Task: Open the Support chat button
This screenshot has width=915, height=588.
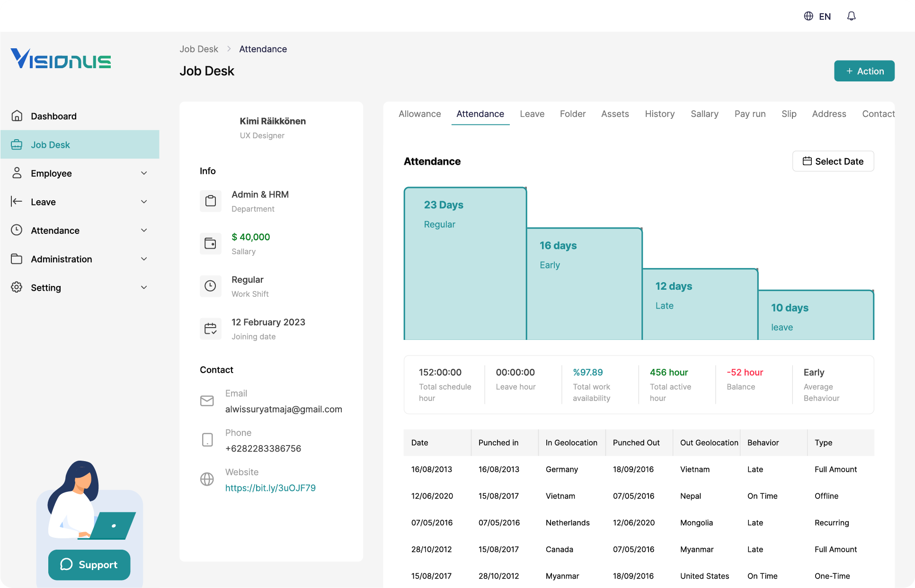Action: [x=89, y=564]
